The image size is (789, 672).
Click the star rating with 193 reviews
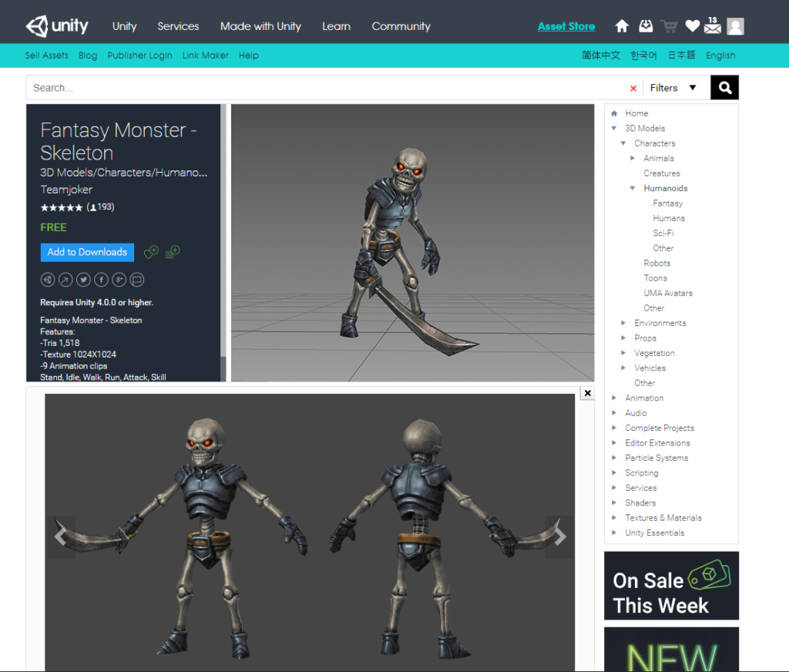click(77, 207)
